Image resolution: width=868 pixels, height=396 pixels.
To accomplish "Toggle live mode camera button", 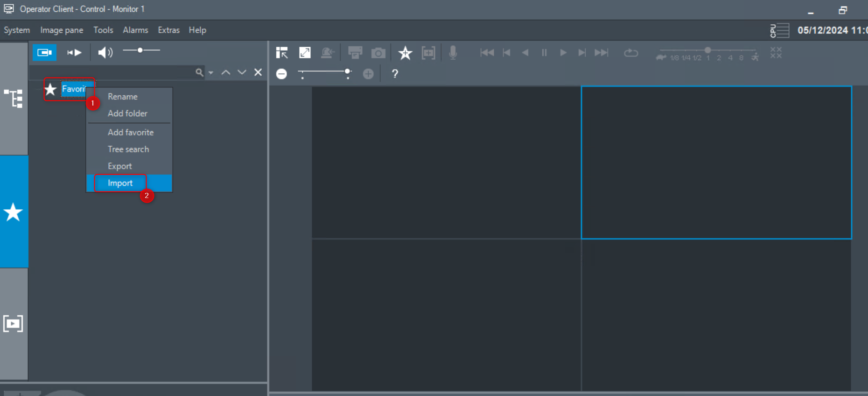I will pos(44,52).
